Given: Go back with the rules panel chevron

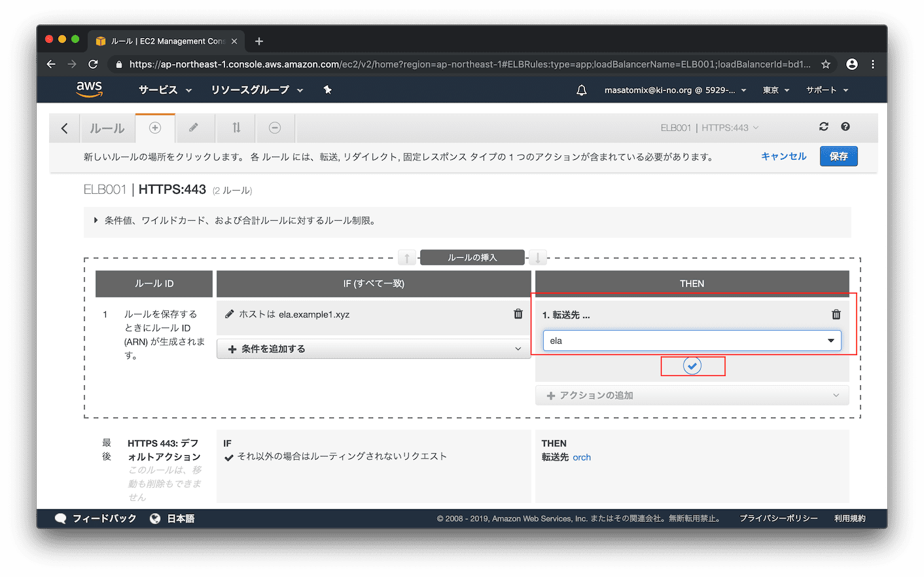Looking at the screenshot, I should [x=64, y=128].
